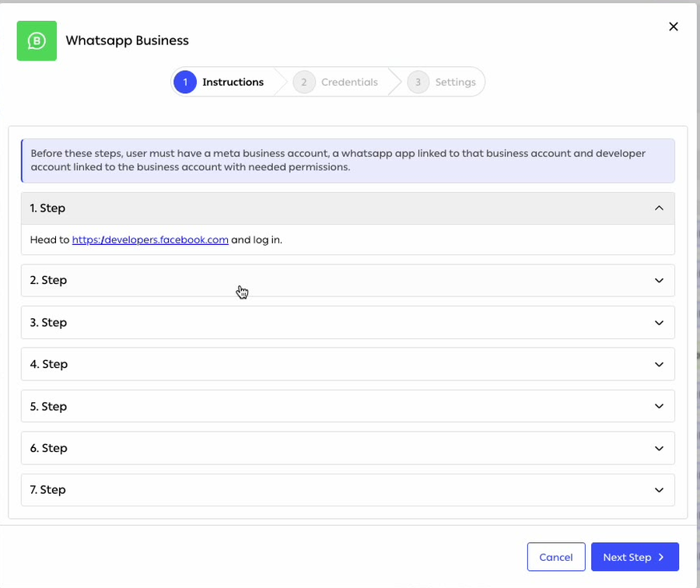Open the developers.facebook.com link
Screen dimensions: 700x588
tap(150, 240)
